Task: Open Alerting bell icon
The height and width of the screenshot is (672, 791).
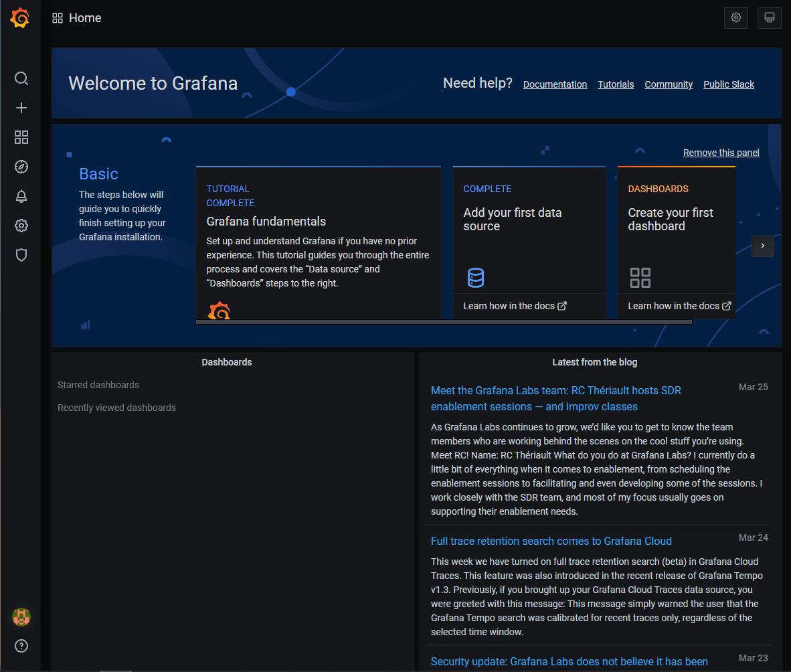Action: [x=21, y=196]
